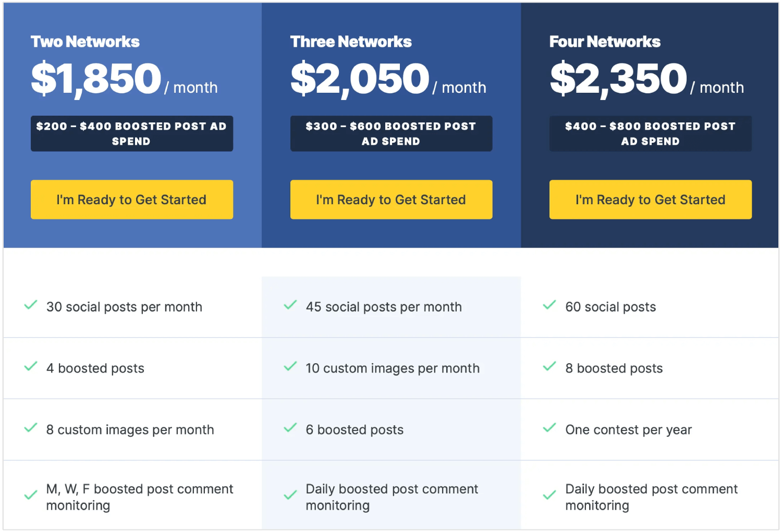This screenshot has width=782, height=532.
Task: Select the Three Networks plan heading
Action: point(350,41)
